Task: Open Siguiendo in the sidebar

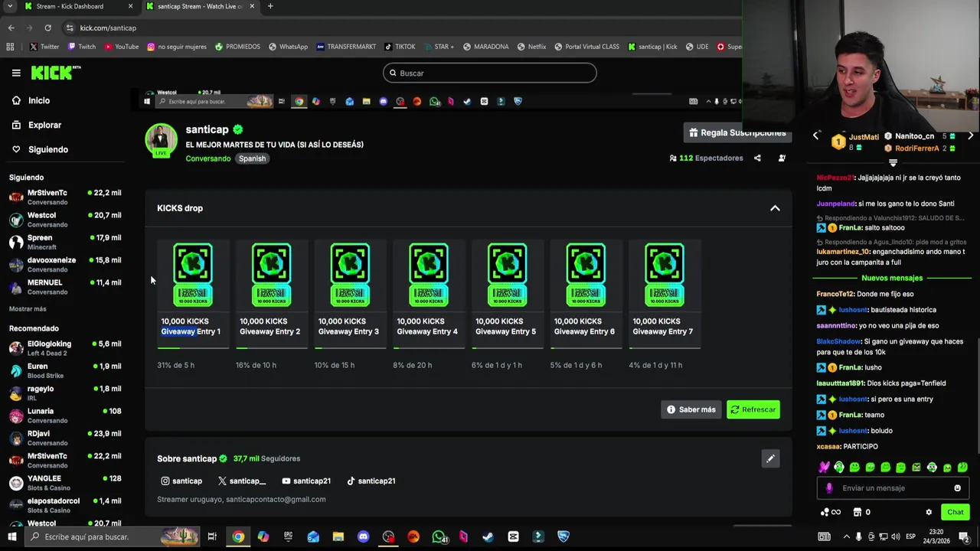Action: [47, 149]
